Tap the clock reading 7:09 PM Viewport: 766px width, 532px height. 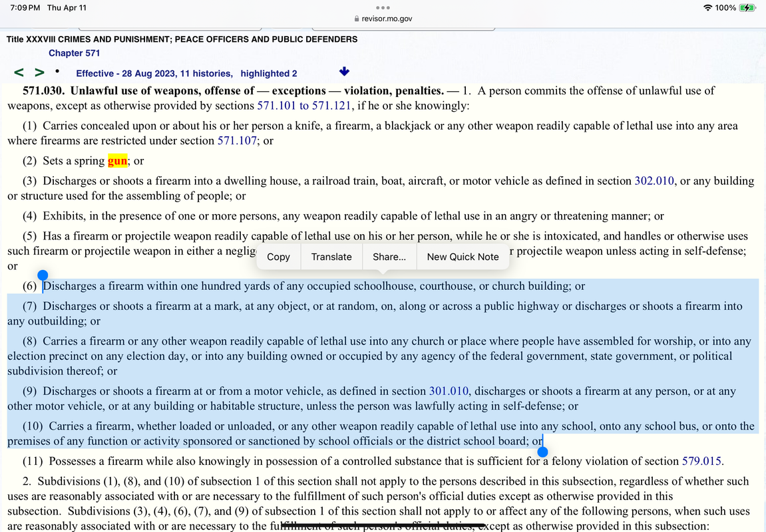(25, 8)
